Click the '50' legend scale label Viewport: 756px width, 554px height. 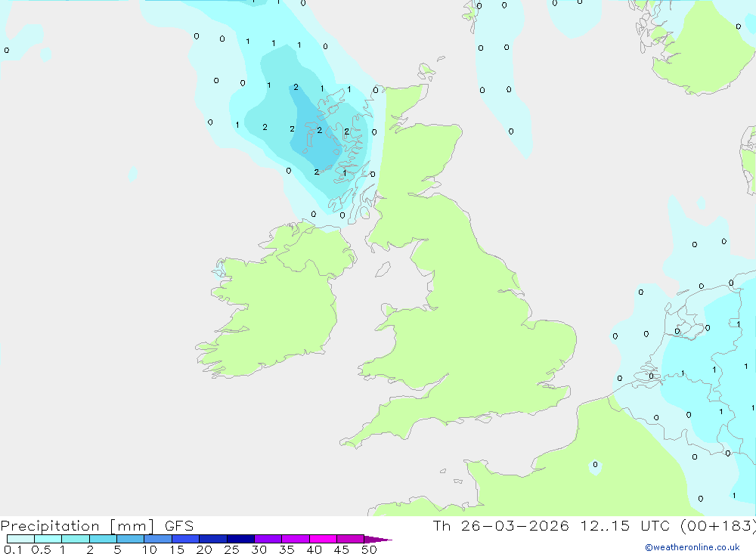click(x=369, y=549)
